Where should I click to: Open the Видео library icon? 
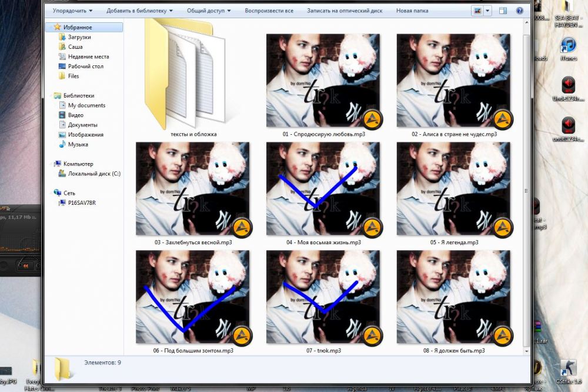point(63,115)
